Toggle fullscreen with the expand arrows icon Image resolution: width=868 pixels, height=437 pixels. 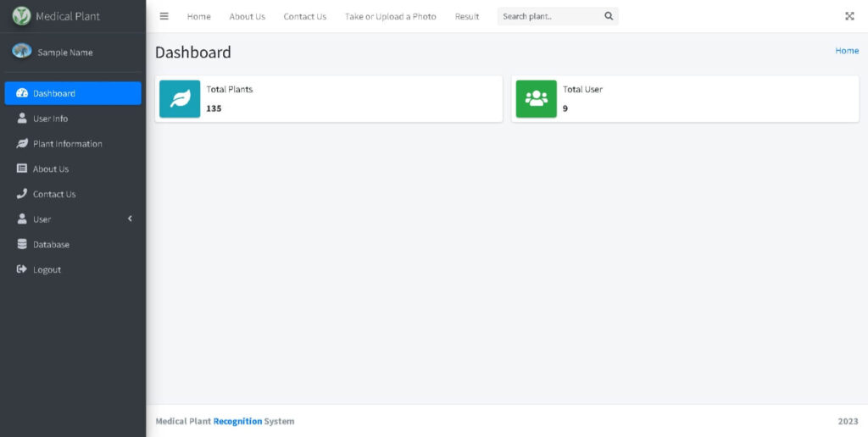[x=849, y=16]
